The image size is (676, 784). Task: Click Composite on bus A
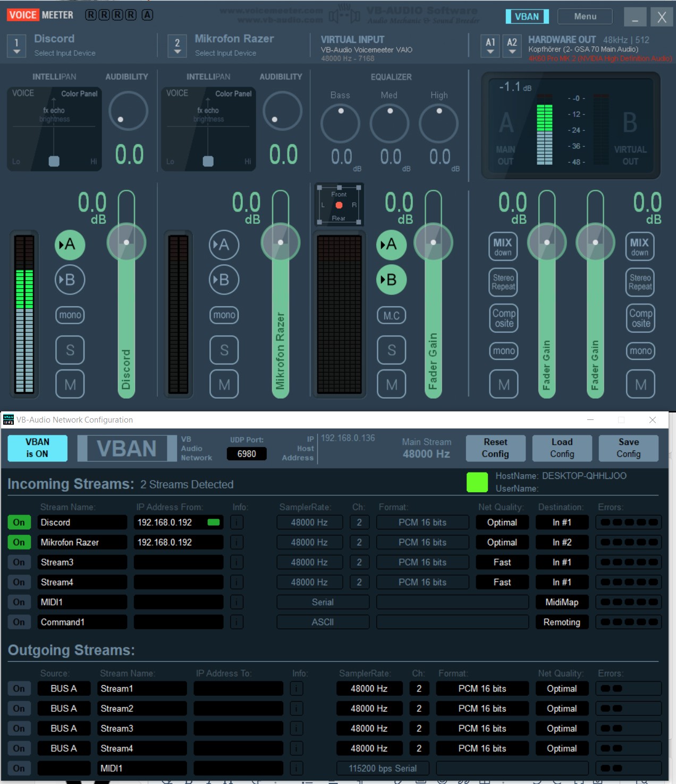click(504, 318)
